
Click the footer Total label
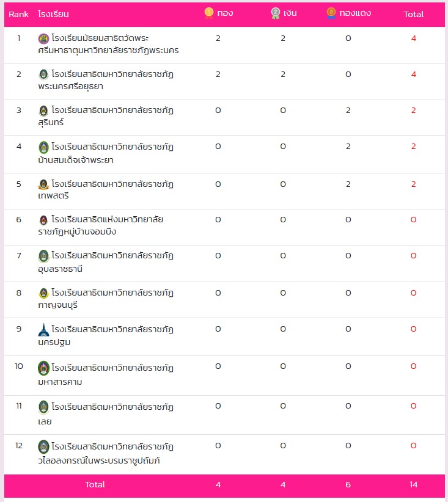click(95, 485)
